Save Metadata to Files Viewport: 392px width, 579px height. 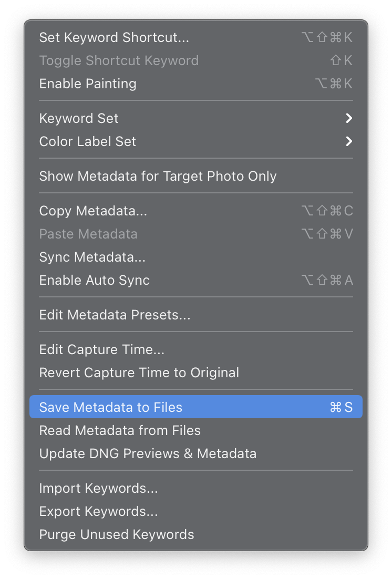pos(111,407)
